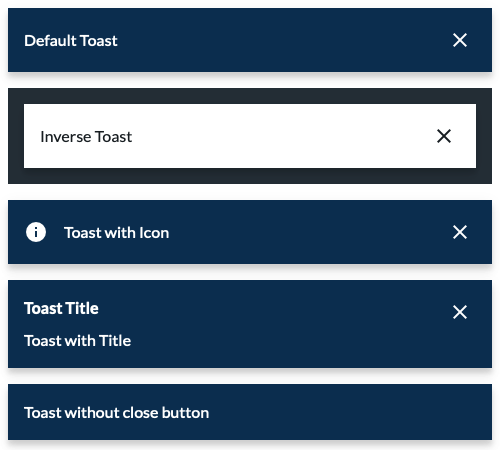Click blank area right of Toast with Title
Viewport: 500px width, 450px height.
[x=283, y=341]
